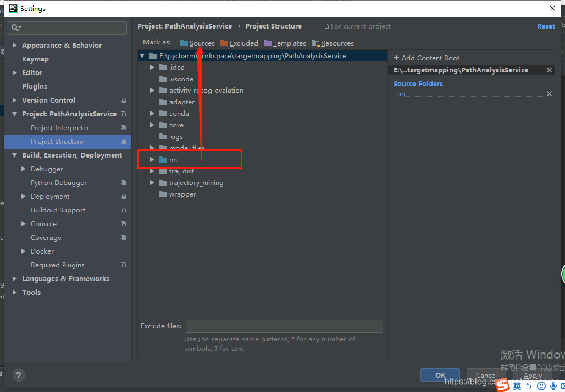Expand Appearance & Behavior settings
This screenshot has width=565, height=392.
tap(15, 46)
